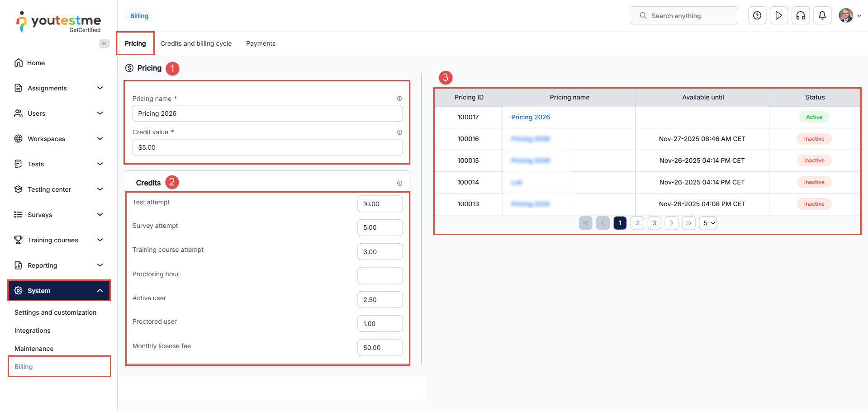Open the notifications bell icon
868x411 pixels.
(x=822, y=16)
